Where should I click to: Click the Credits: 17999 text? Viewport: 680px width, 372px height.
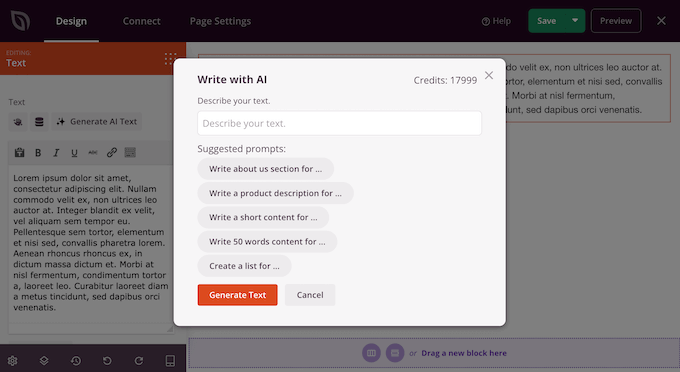pos(445,80)
